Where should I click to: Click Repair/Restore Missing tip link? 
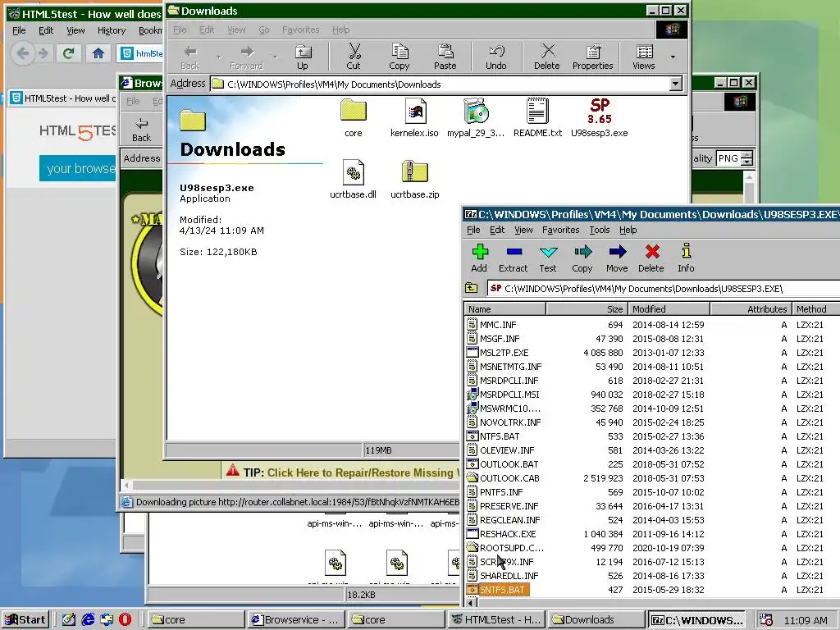(x=363, y=472)
